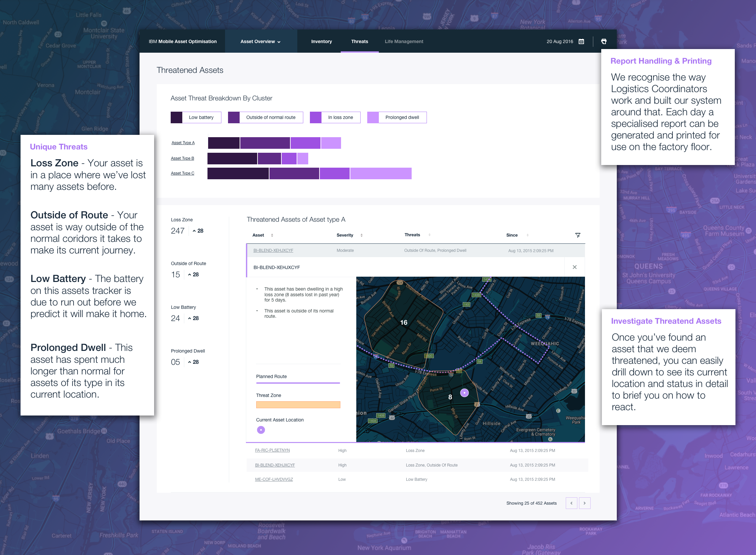
Task: Click the asset location dot on the map
Action: click(x=464, y=392)
